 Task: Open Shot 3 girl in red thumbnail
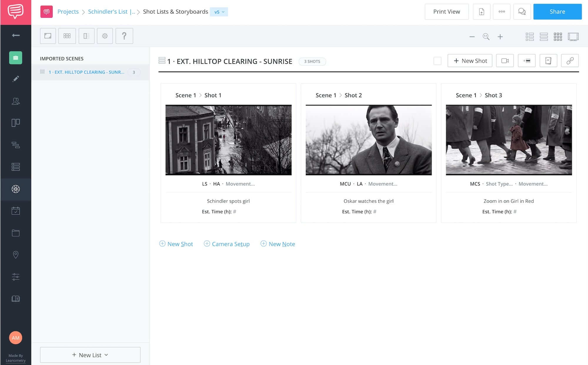[509, 140]
